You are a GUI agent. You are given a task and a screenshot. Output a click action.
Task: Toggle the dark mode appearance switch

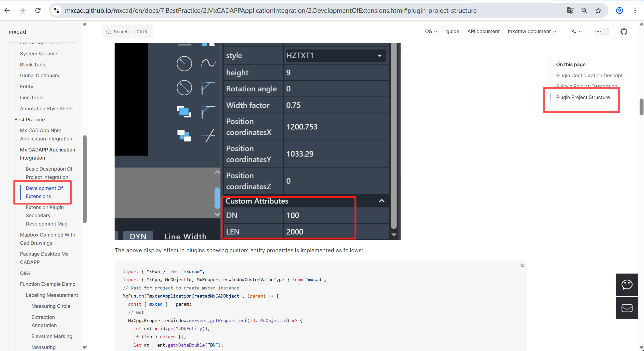(x=602, y=32)
